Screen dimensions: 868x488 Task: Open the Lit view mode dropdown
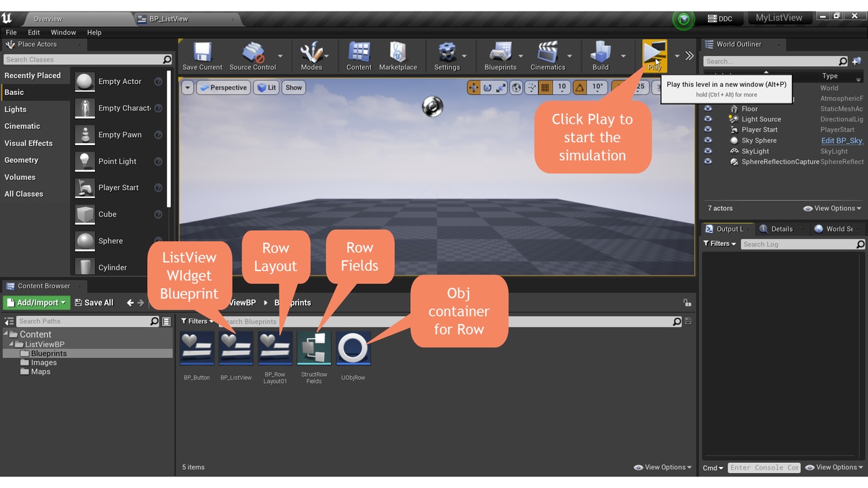pyautogui.click(x=267, y=87)
